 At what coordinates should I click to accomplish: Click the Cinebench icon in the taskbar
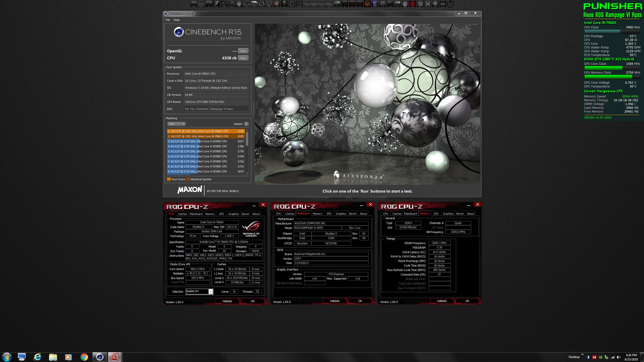(x=100, y=357)
